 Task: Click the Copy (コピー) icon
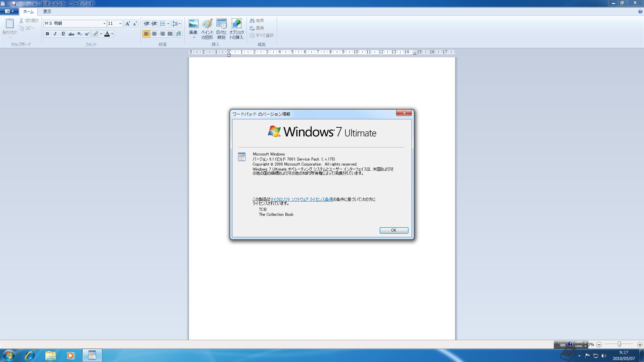point(21,28)
